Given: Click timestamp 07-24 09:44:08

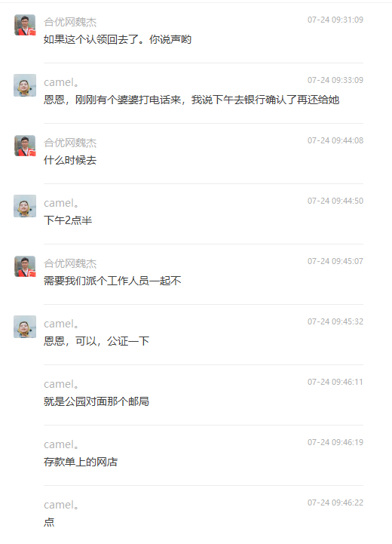Looking at the screenshot, I should click(335, 140).
